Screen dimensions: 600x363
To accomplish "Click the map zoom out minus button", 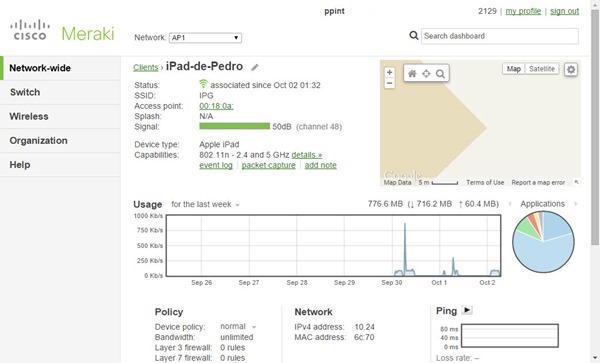I will [x=389, y=83].
